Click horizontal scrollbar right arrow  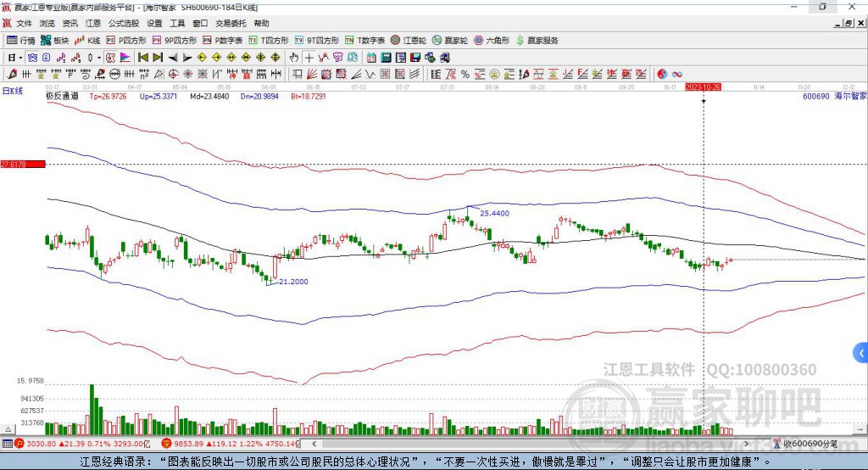click(746, 444)
